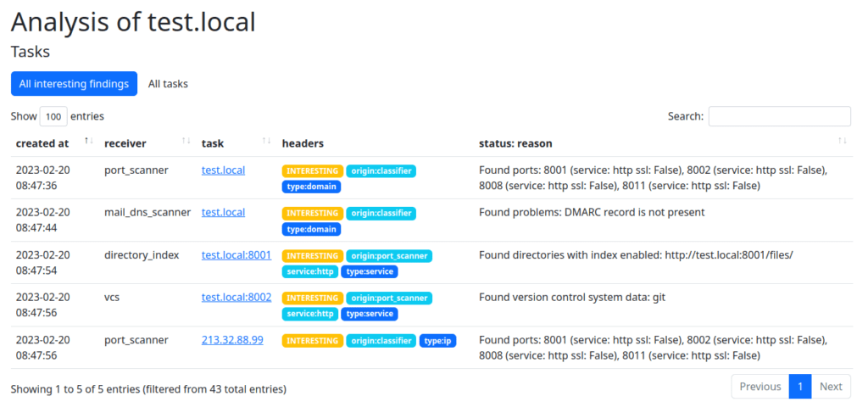Select page 1 in pagination

[x=799, y=387]
